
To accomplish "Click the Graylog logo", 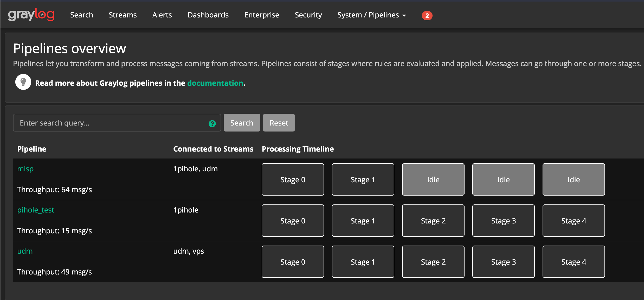I will [31, 14].
